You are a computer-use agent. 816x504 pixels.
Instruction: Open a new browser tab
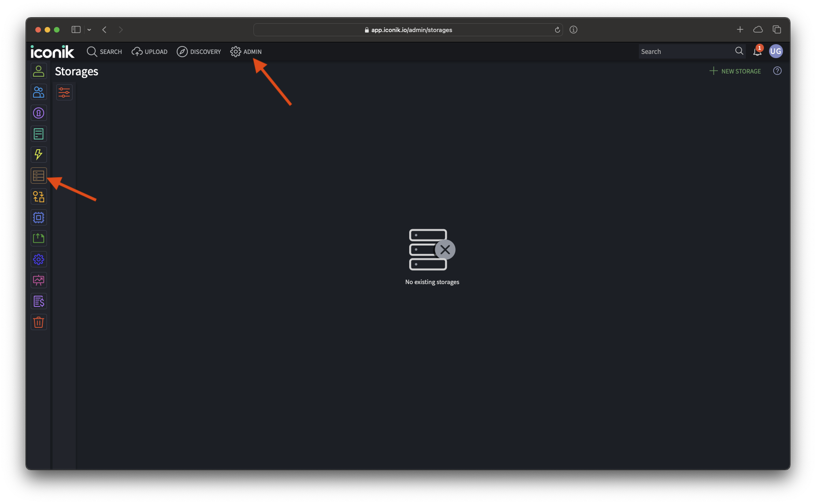(x=740, y=30)
